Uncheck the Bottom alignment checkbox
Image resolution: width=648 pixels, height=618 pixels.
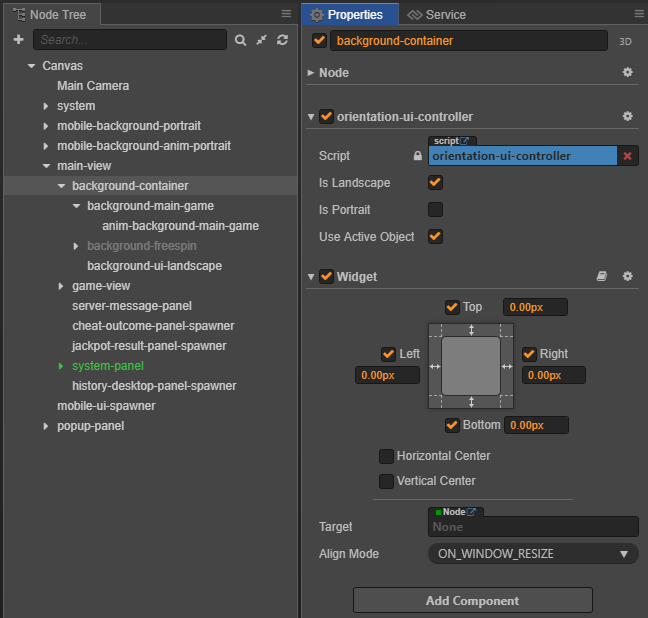point(452,425)
